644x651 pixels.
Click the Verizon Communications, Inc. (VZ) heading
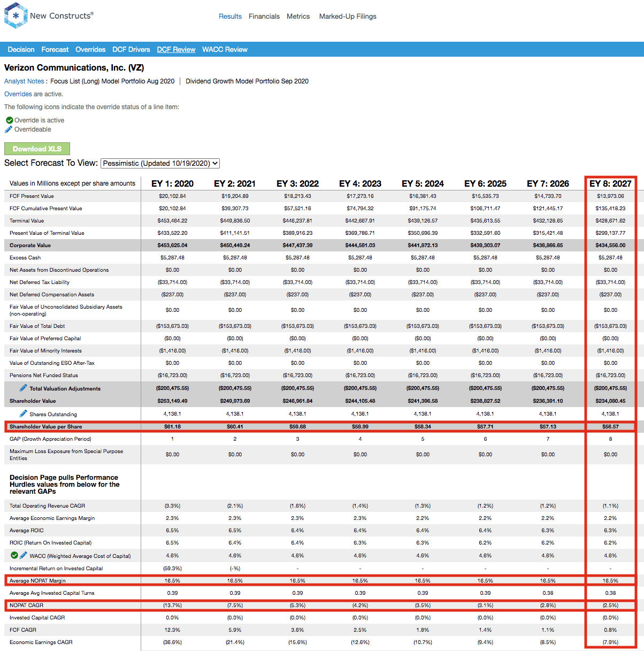(74, 68)
